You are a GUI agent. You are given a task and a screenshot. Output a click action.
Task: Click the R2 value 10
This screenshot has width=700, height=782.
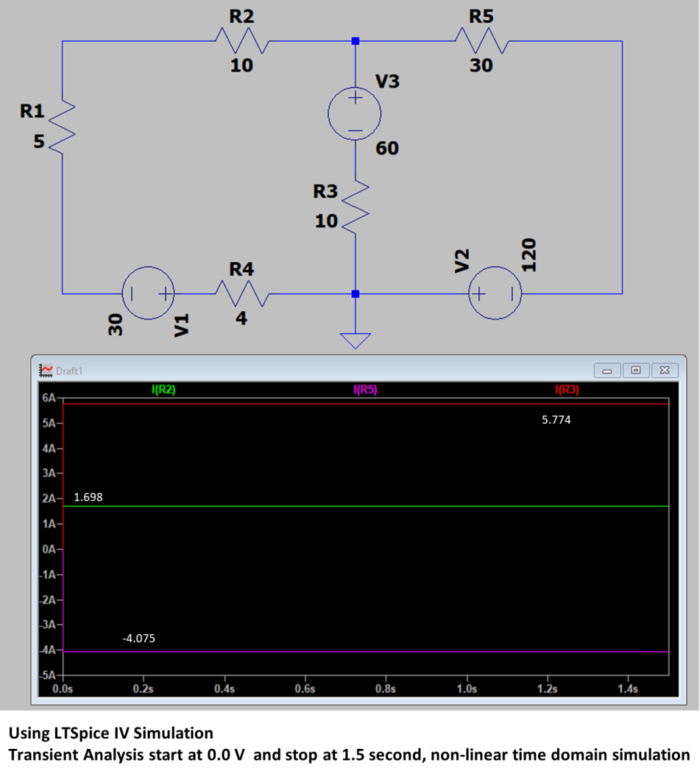point(241,65)
